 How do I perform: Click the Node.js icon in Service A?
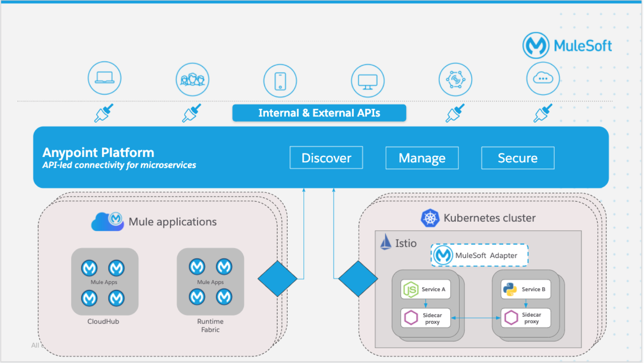click(x=411, y=289)
